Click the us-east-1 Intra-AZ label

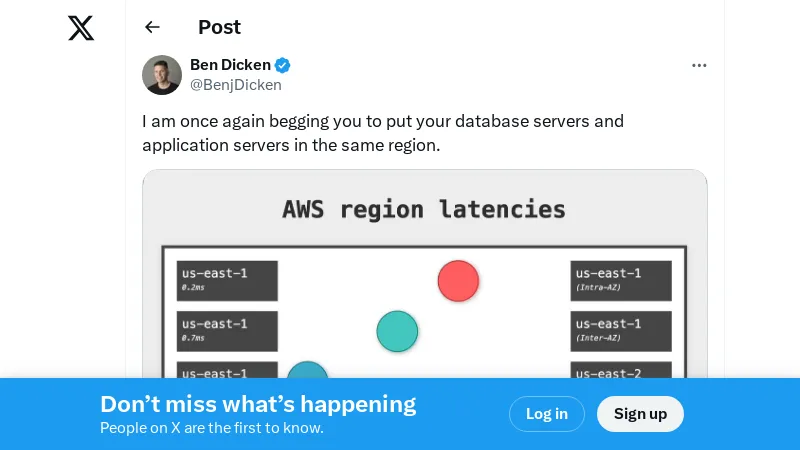click(x=621, y=280)
